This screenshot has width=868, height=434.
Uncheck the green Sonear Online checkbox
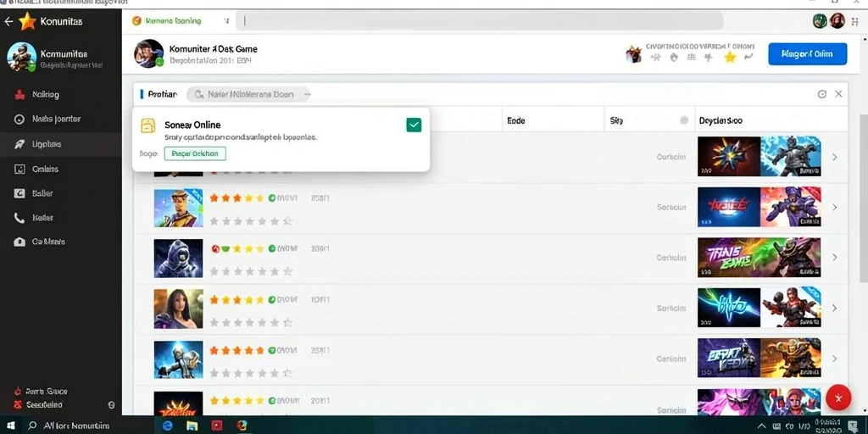414,125
